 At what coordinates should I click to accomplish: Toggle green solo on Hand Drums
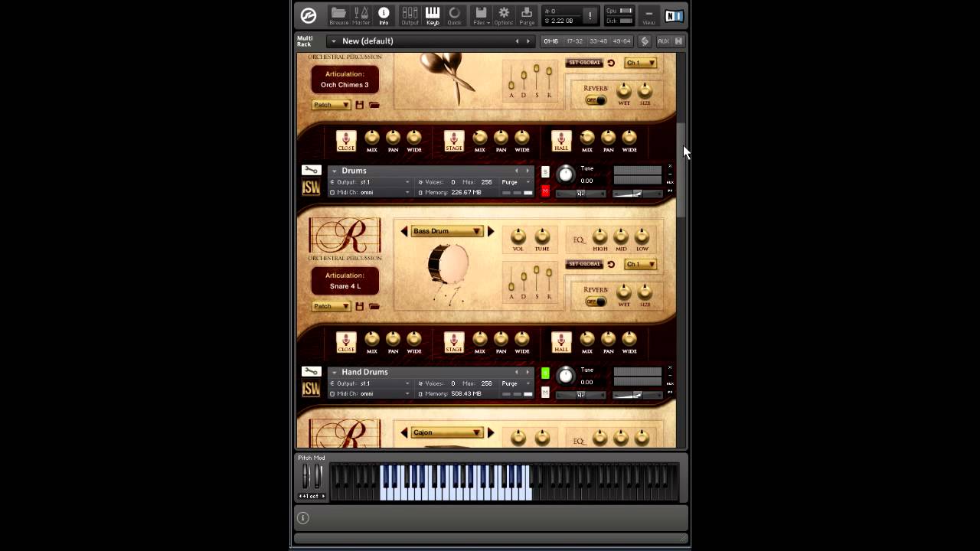[x=545, y=373]
